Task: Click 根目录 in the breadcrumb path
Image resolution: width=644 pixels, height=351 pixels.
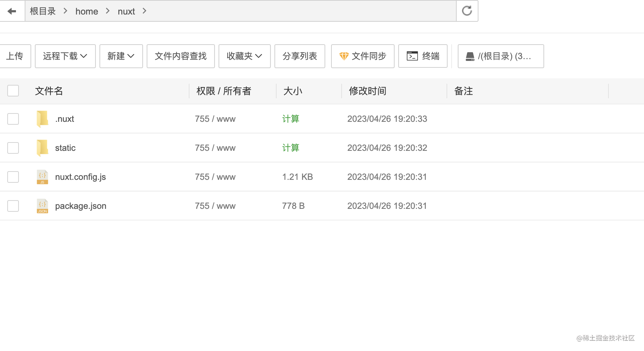Action: pyautogui.click(x=42, y=11)
